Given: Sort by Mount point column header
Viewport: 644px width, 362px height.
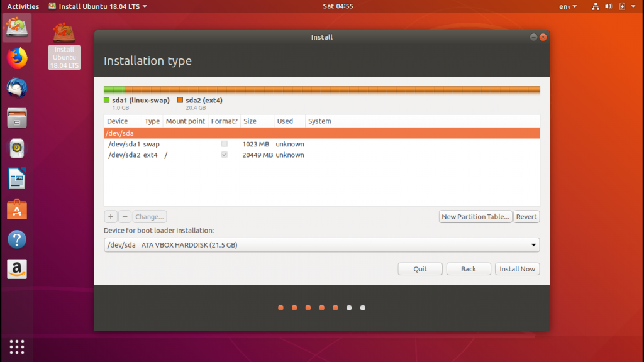Looking at the screenshot, I should [x=186, y=121].
